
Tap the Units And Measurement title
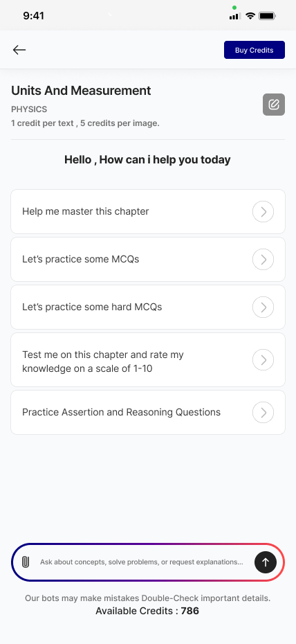[x=81, y=90]
